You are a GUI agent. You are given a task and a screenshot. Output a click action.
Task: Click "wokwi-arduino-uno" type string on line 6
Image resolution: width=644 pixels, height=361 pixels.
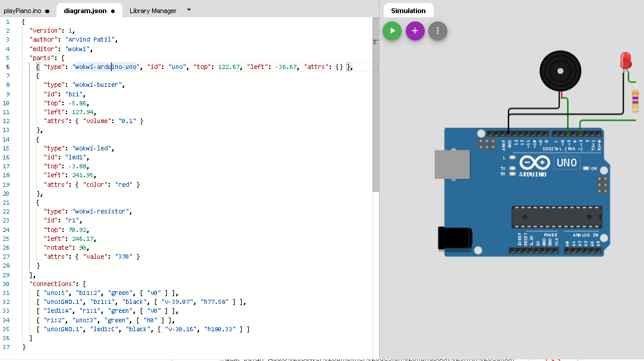point(106,67)
